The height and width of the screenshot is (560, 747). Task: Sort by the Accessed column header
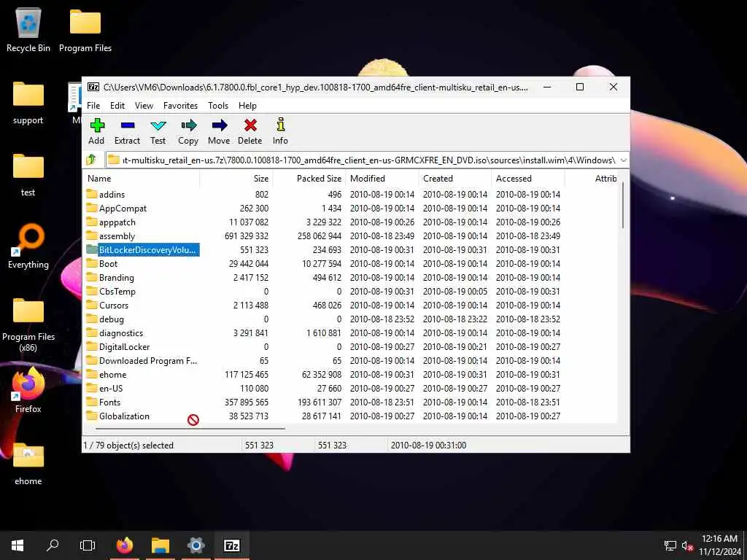(x=527, y=179)
